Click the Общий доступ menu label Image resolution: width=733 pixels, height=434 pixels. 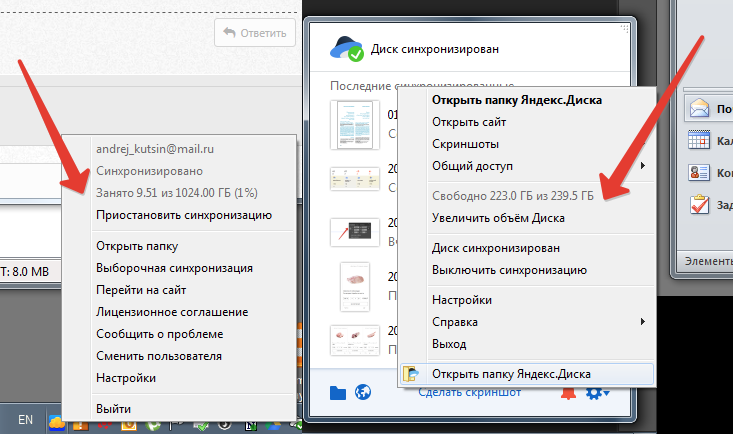pos(472,166)
